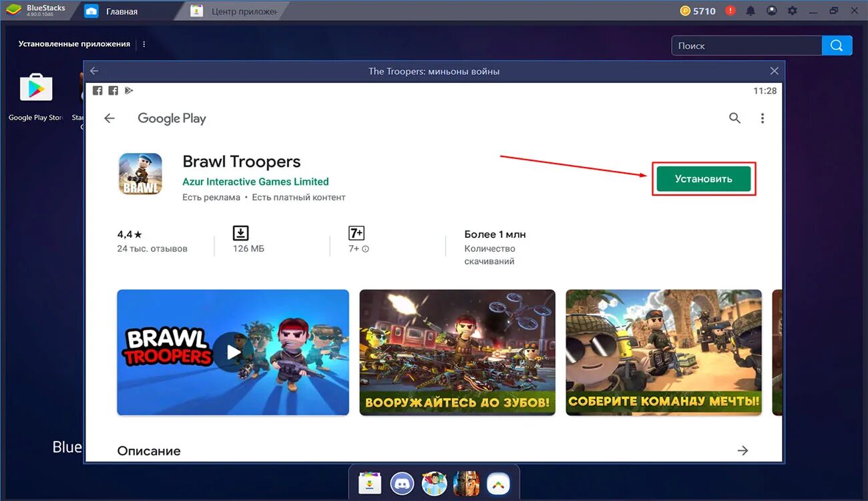
Task: Click the 4,4 star rating
Action: (x=130, y=234)
